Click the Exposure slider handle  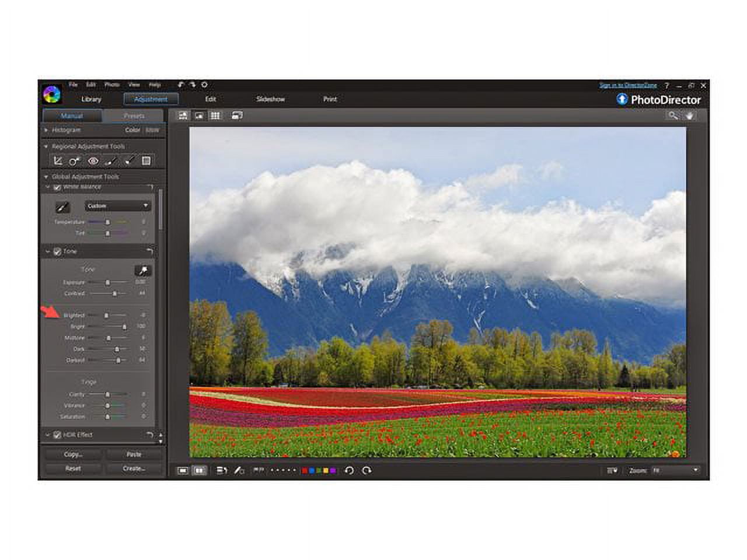pyautogui.click(x=107, y=282)
